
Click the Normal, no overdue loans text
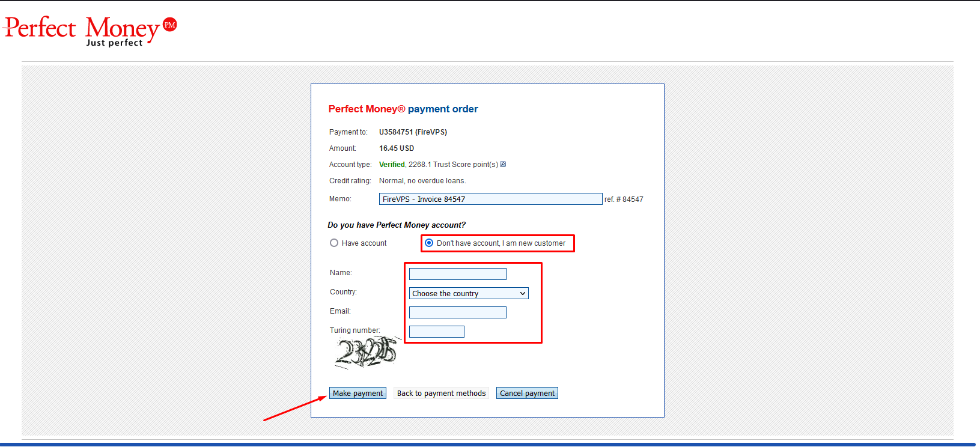pos(422,180)
